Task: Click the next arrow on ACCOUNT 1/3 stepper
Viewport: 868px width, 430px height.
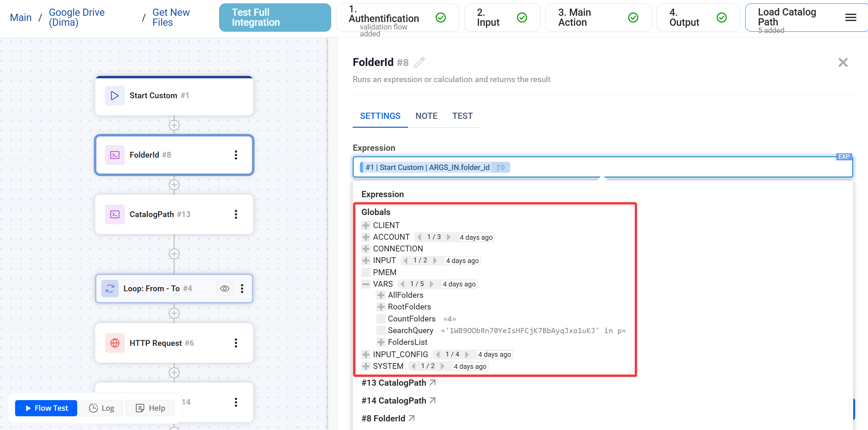Action: (x=449, y=237)
